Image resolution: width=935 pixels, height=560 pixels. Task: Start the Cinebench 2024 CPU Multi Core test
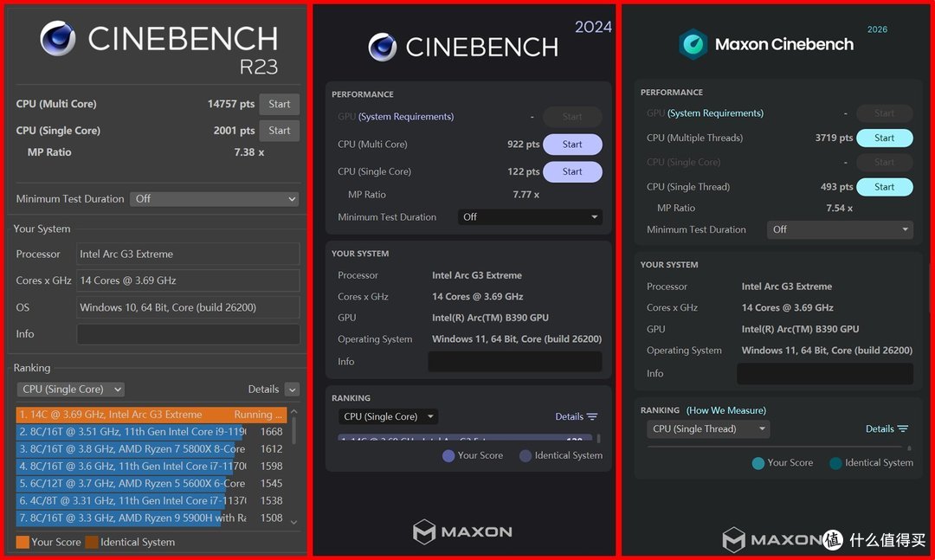[572, 145]
